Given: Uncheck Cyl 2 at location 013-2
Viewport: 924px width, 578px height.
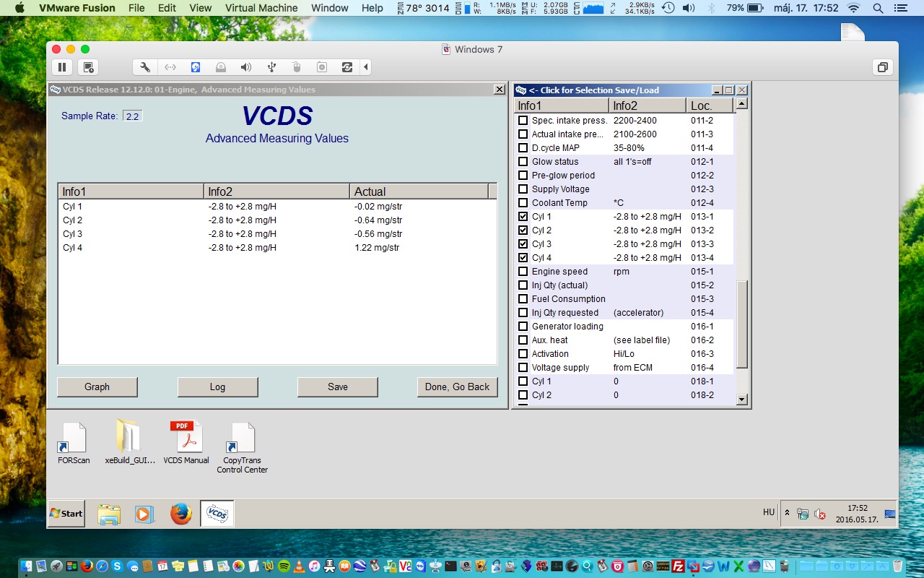Looking at the screenshot, I should click(x=523, y=230).
